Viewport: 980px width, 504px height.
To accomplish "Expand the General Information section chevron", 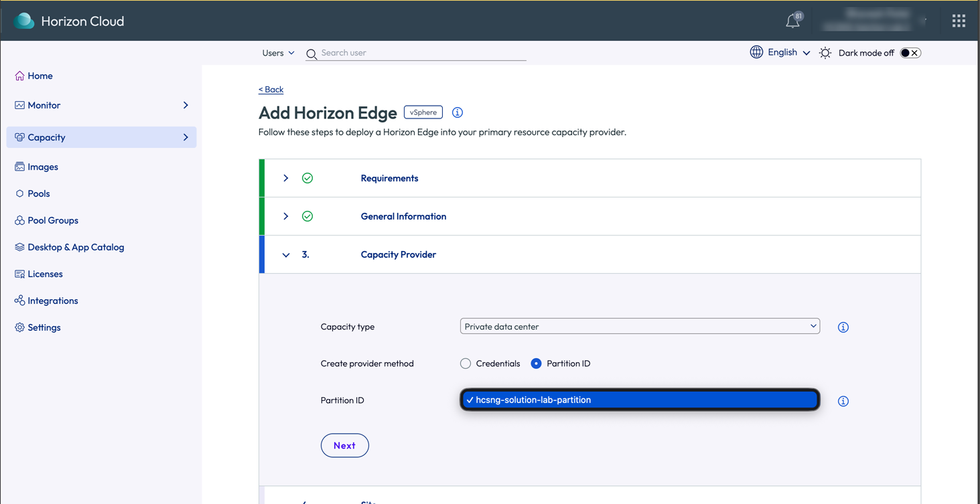I will (x=286, y=216).
